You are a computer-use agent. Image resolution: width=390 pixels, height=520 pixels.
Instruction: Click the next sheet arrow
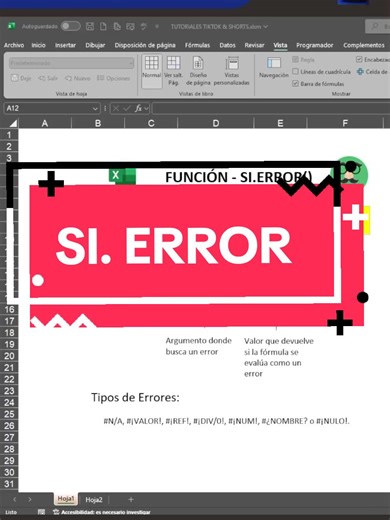(30, 499)
